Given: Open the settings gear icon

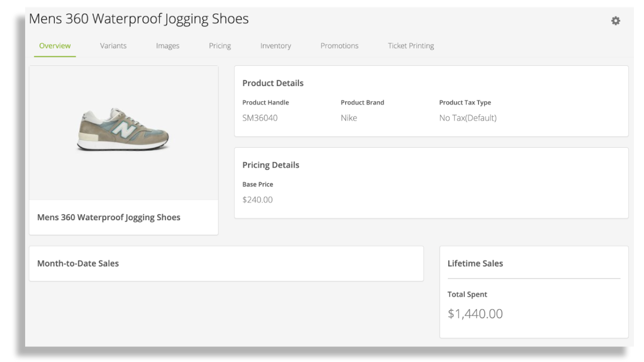Looking at the screenshot, I should pos(615,21).
